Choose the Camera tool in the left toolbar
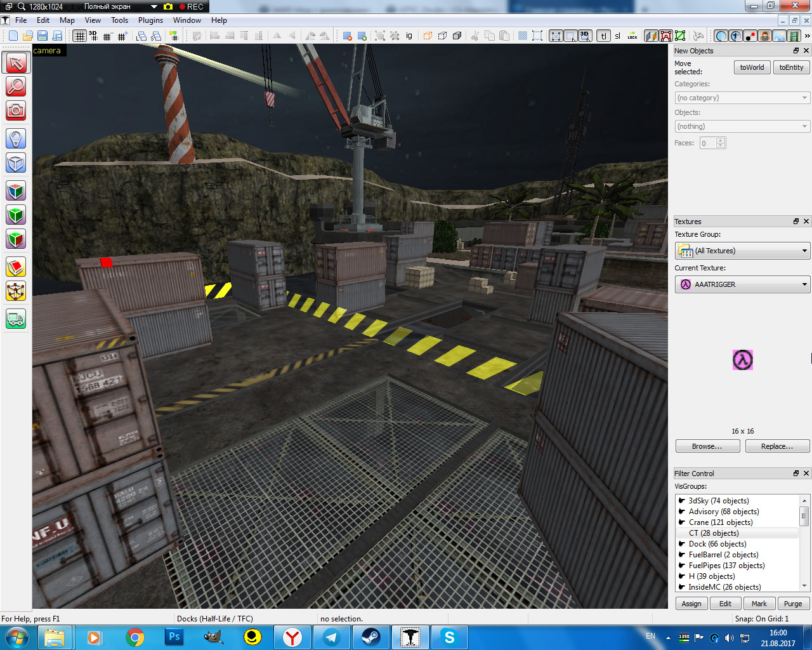The image size is (812, 650). tap(16, 110)
